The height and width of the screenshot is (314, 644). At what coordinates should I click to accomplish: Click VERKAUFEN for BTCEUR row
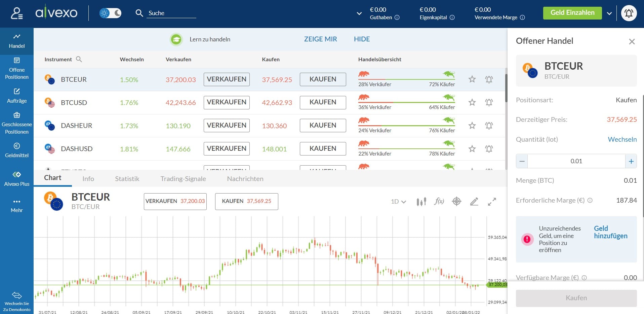click(x=227, y=79)
